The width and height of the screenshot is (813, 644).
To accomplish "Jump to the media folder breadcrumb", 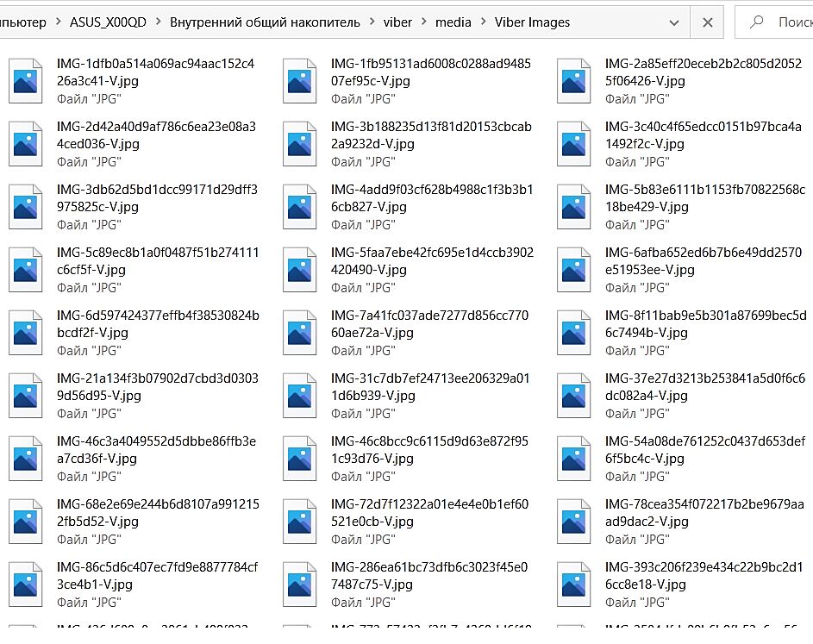I will pyautogui.click(x=453, y=22).
